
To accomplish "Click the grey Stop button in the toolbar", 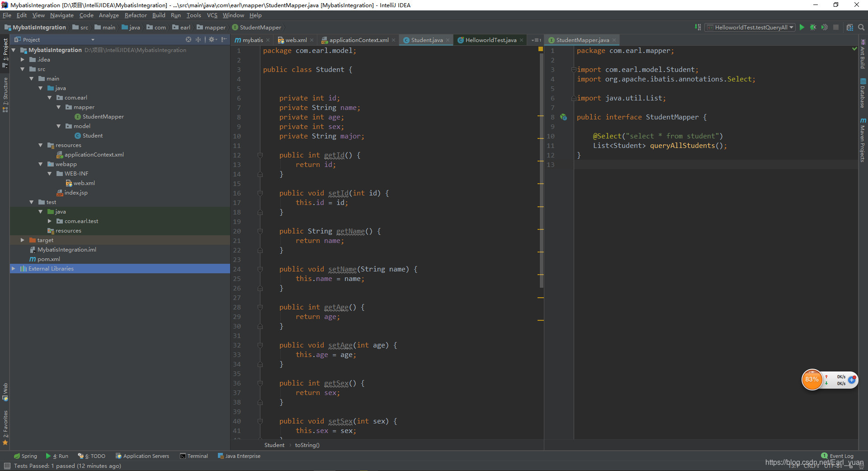I will (x=836, y=27).
